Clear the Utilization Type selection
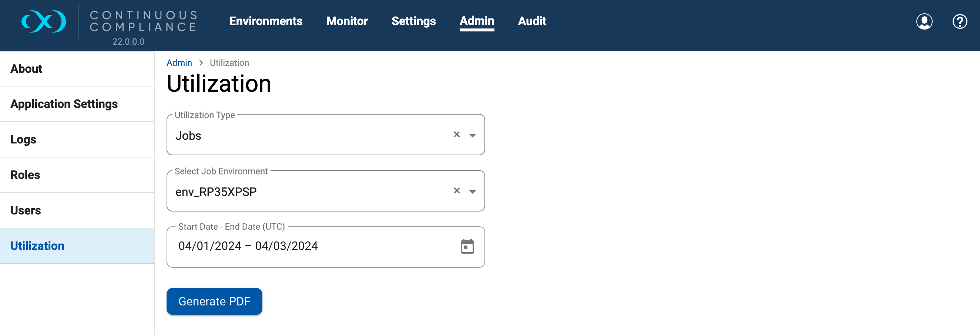980x335 pixels. pyautogui.click(x=457, y=135)
